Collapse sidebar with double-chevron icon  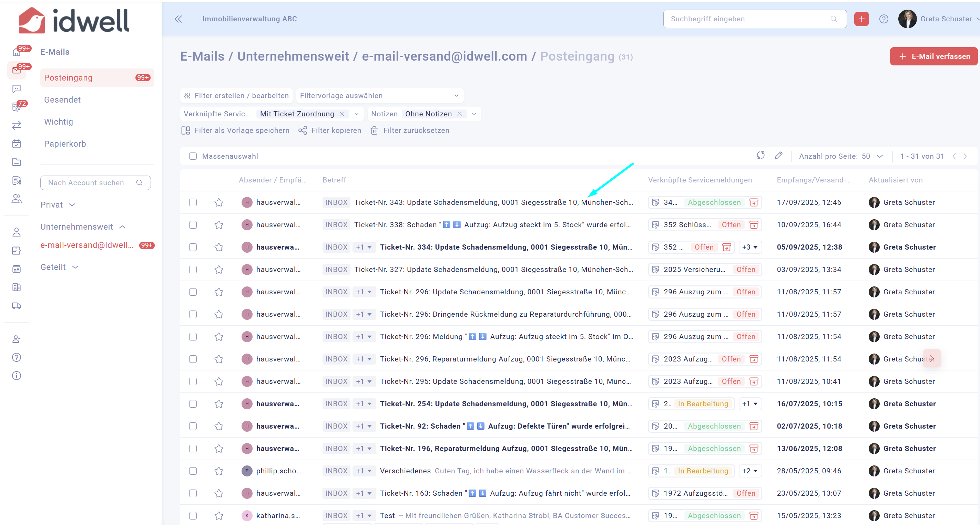178,19
